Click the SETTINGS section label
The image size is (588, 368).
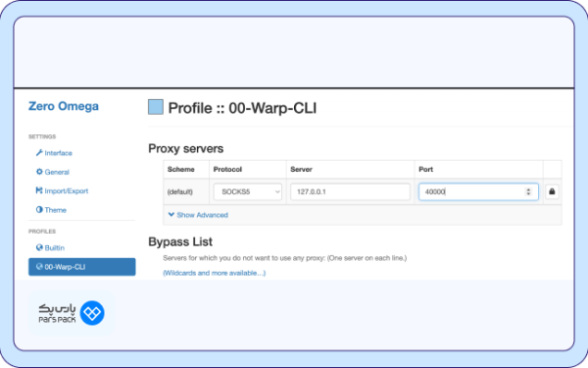(x=42, y=136)
